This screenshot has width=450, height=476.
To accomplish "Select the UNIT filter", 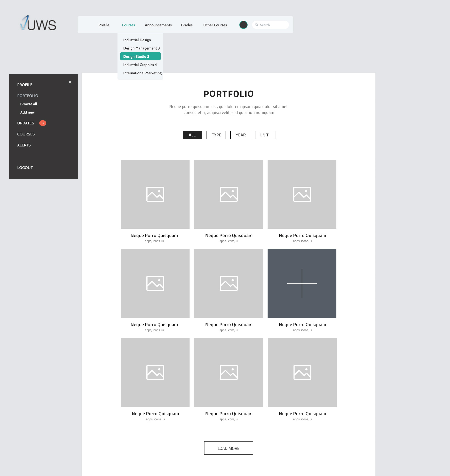I will [x=265, y=135].
